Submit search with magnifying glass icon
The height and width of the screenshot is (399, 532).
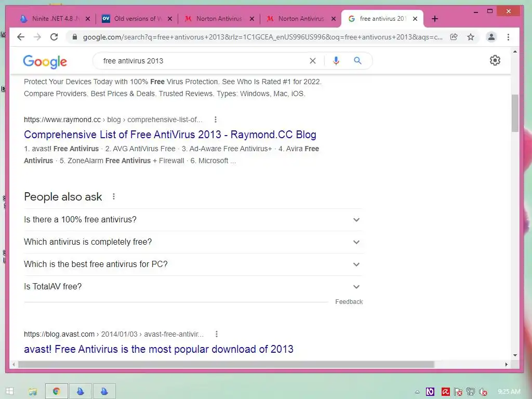357,61
